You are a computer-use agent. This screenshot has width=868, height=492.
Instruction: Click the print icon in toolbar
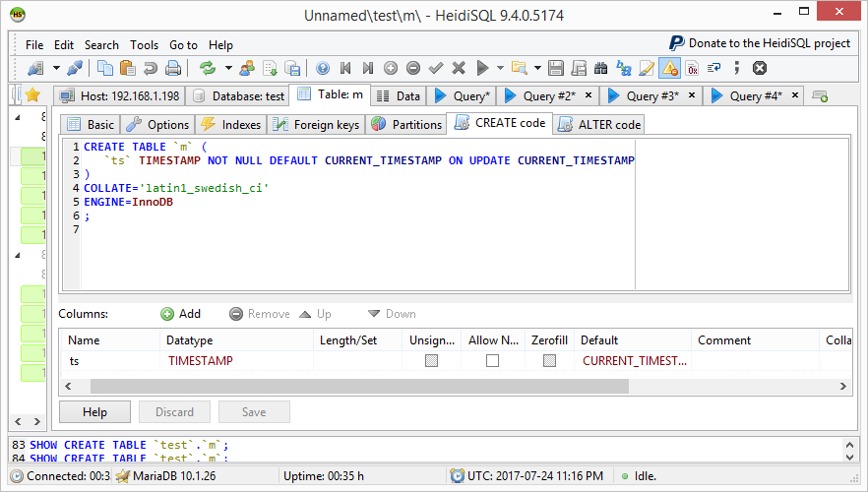tap(173, 68)
